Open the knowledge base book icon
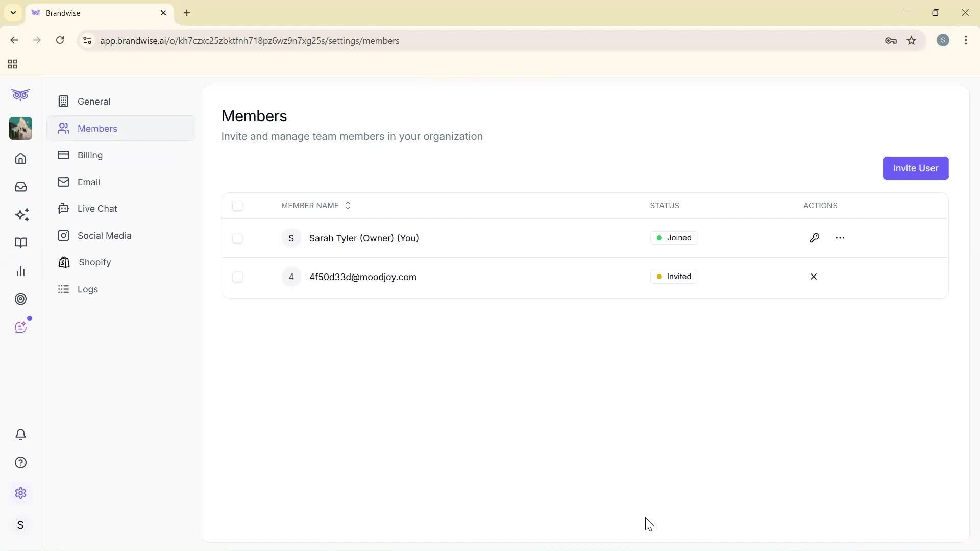This screenshot has height=551, width=980. coord(20,243)
